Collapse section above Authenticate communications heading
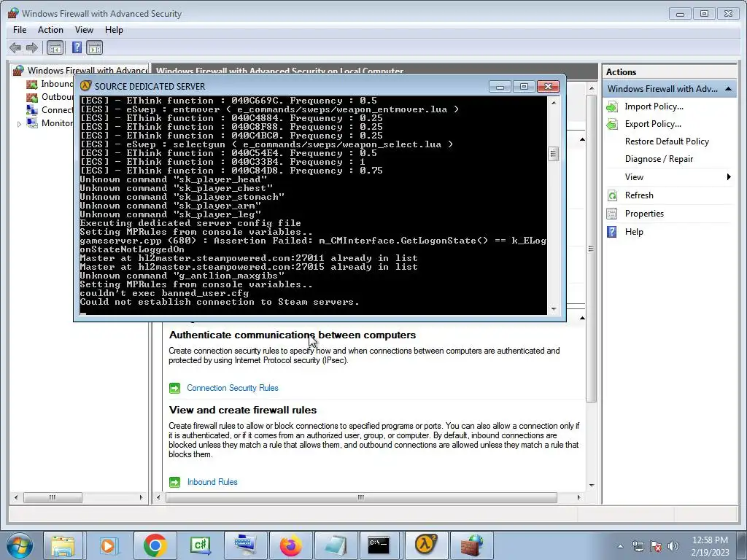Image resolution: width=747 pixels, height=560 pixels. [x=582, y=318]
